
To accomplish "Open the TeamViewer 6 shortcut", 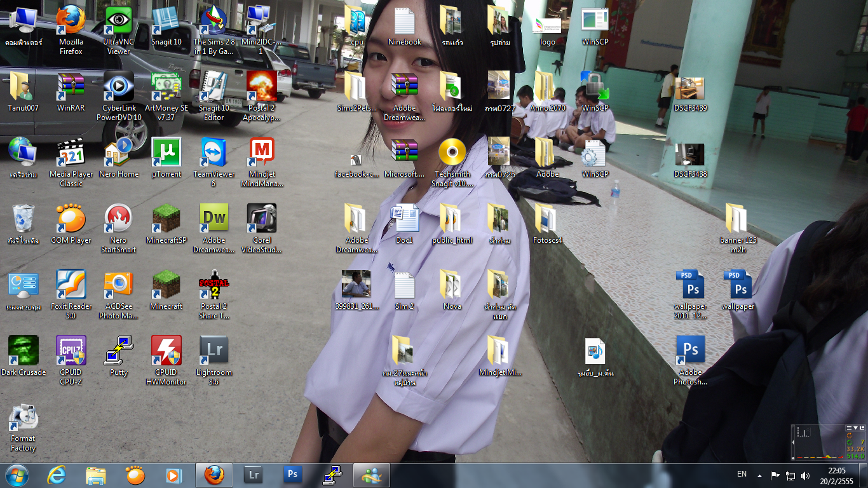I will (x=214, y=153).
